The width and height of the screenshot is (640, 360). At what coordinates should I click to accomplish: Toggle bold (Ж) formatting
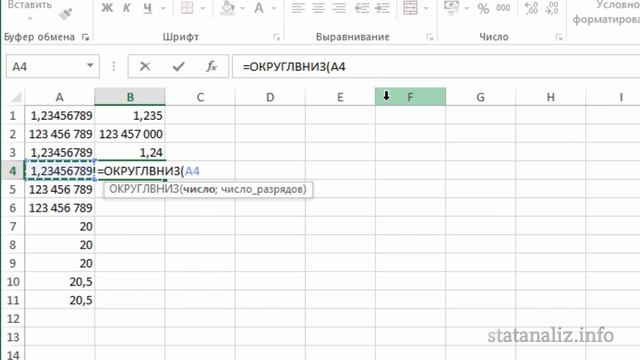[107, 8]
